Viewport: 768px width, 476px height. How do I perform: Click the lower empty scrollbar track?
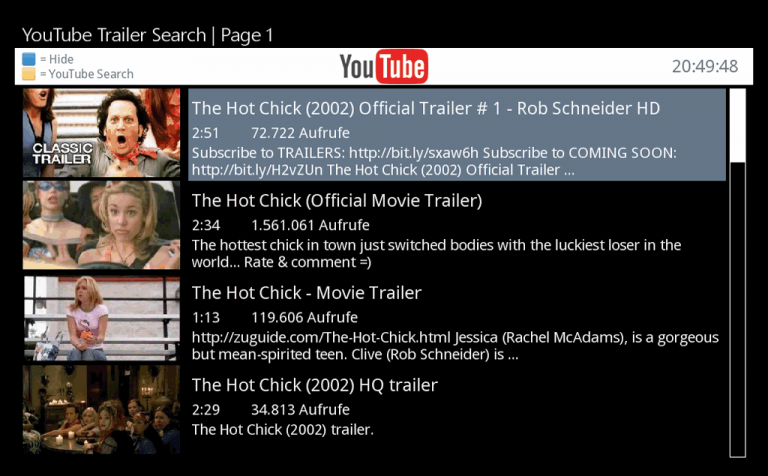tap(737, 309)
